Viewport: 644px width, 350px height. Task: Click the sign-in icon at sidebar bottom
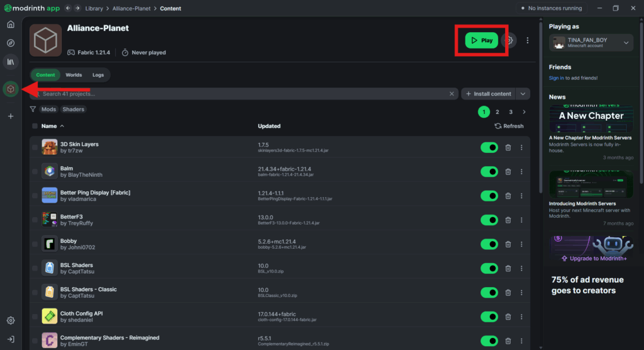point(11,339)
